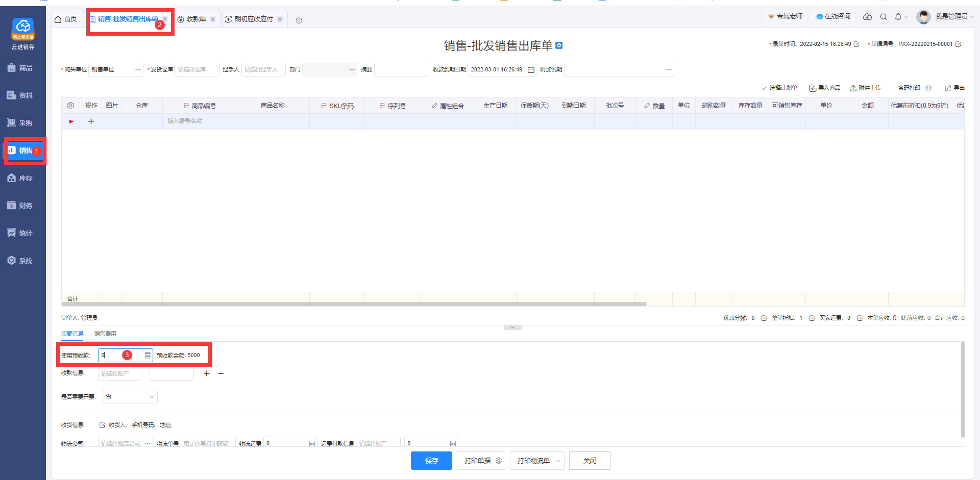
Task: Expand the 是否需要开票 dropdown
Action: 151,397
